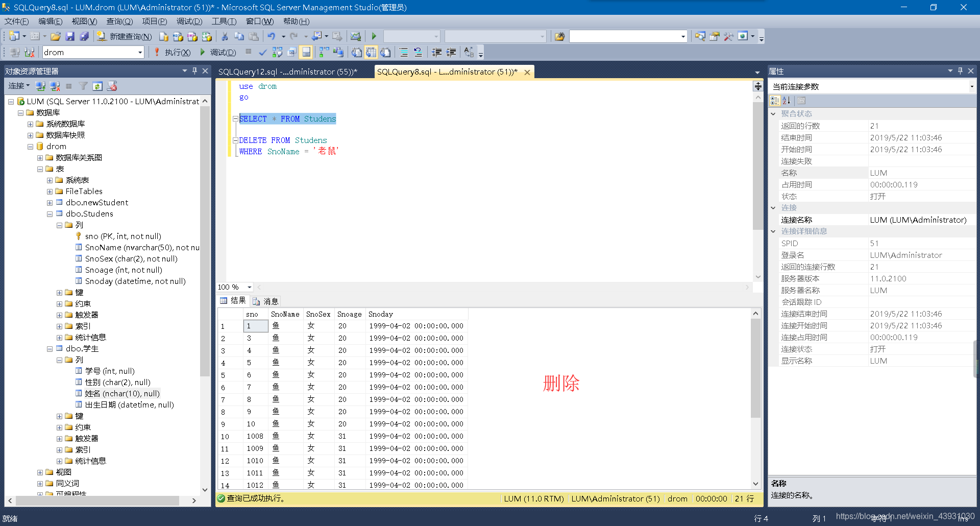980x526 pixels.
Task: Expand the dbo.newStudent table node
Action: click(x=50, y=203)
